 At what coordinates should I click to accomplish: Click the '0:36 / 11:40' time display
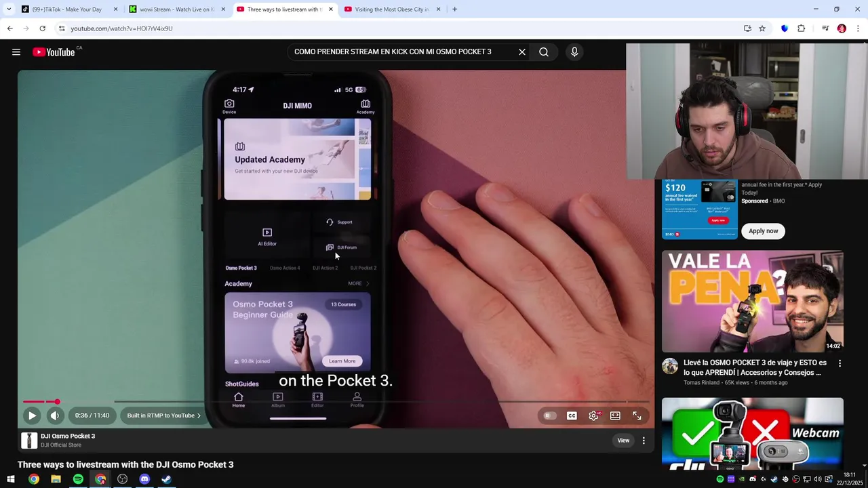tap(92, 415)
